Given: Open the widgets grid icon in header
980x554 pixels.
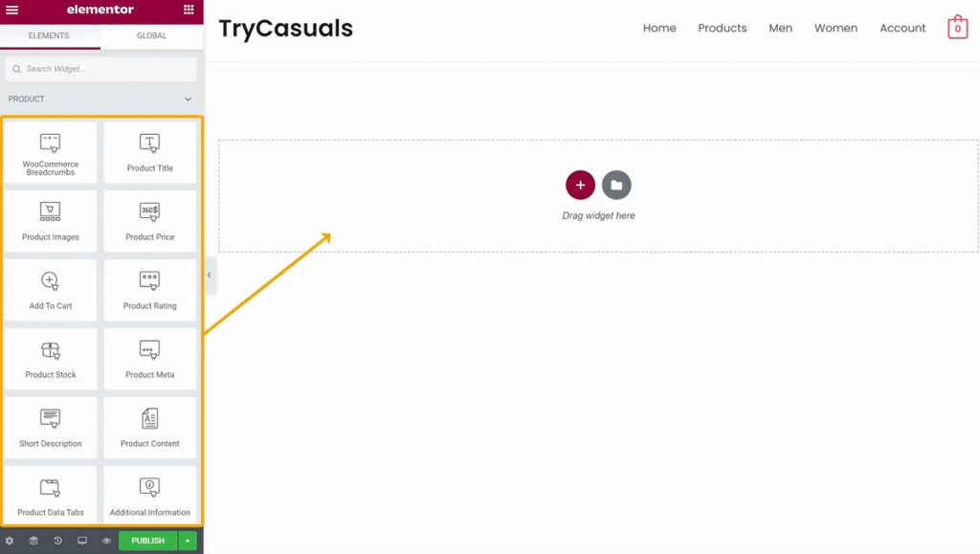Looking at the screenshot, I should (x=189, y=10).
